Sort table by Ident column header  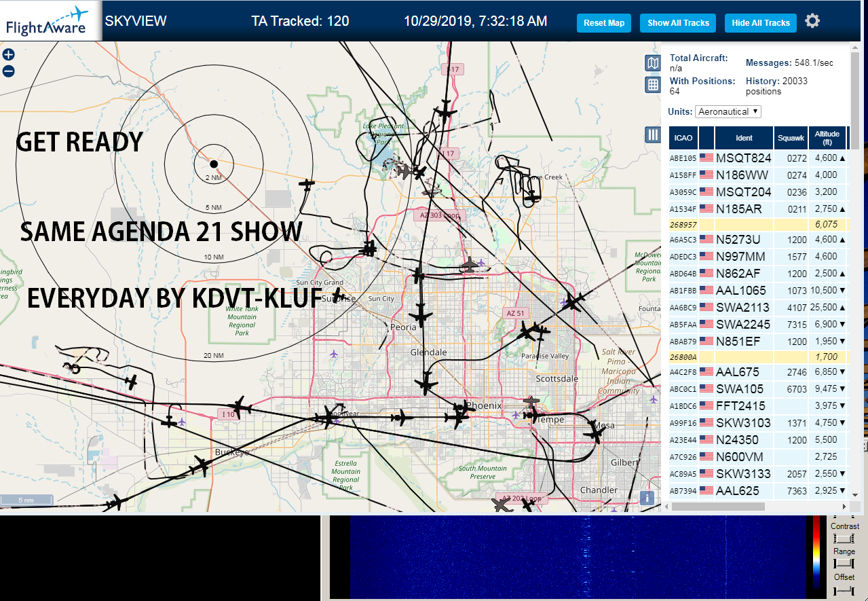pos(744,138)
